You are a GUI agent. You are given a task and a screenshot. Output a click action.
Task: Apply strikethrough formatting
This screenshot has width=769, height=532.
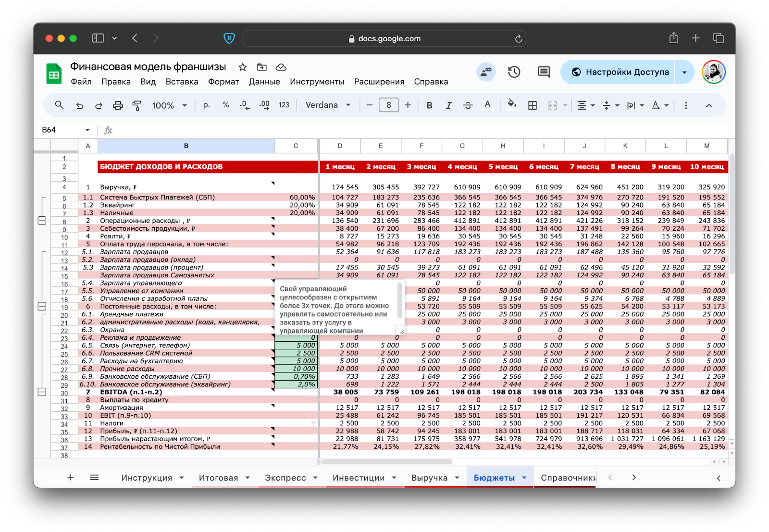(468, 105)
